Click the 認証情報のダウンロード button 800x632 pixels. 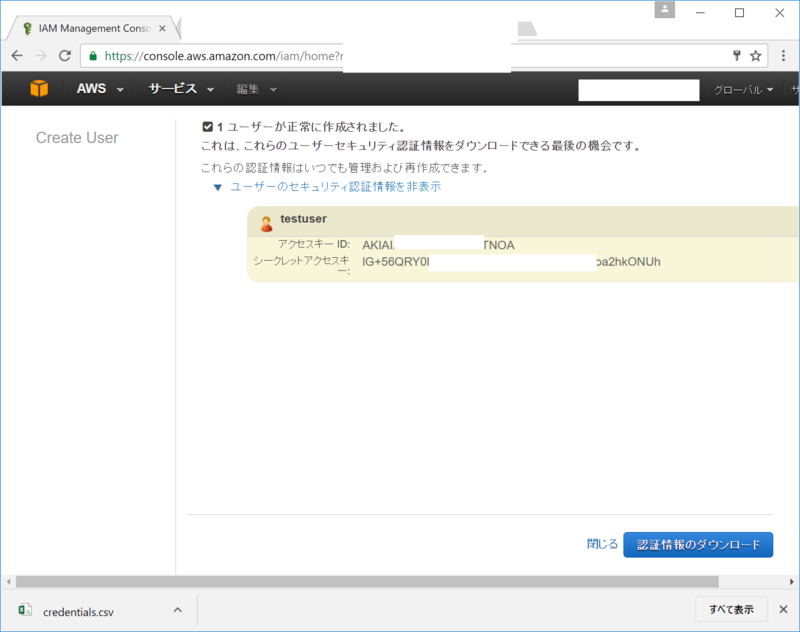698,544
